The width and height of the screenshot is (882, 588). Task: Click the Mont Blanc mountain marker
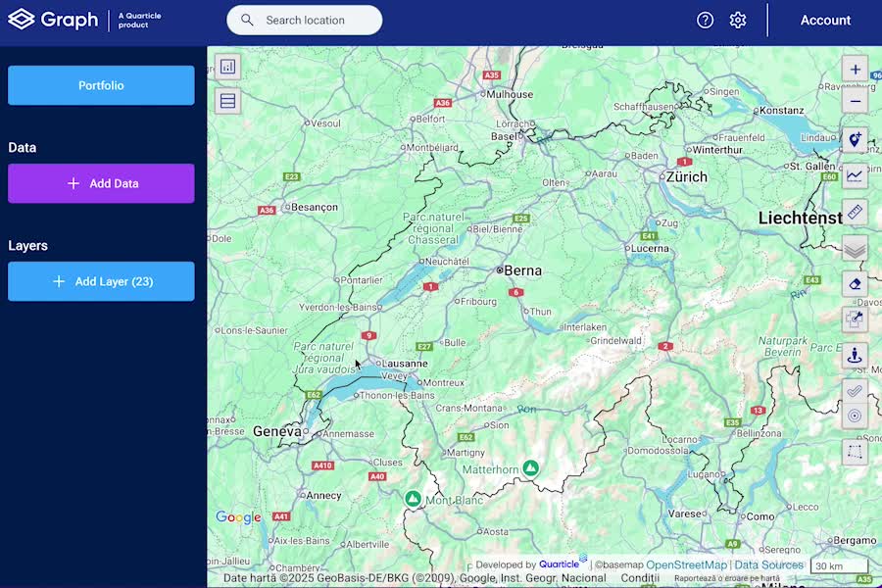pyautogui.click(x=413, y=499)
